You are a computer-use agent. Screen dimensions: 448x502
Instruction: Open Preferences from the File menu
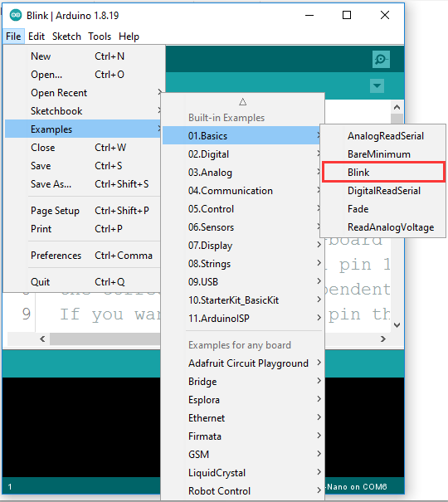(83, 256)
